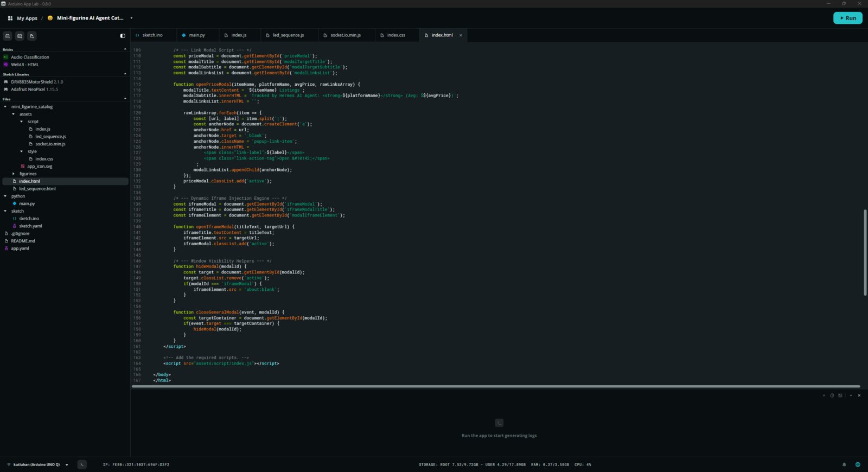Expand the figurines folder
This screenshot has height=472, width=868.
(x=14, y=174)
